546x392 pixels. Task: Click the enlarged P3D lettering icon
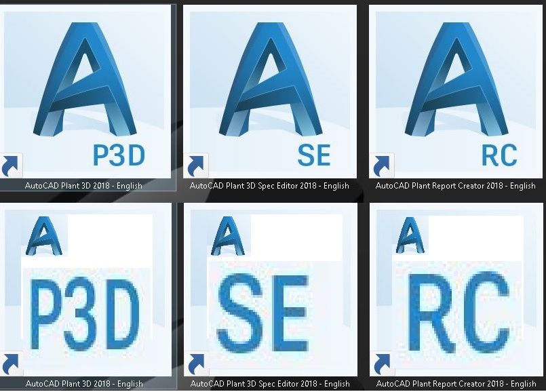(85, 313)
